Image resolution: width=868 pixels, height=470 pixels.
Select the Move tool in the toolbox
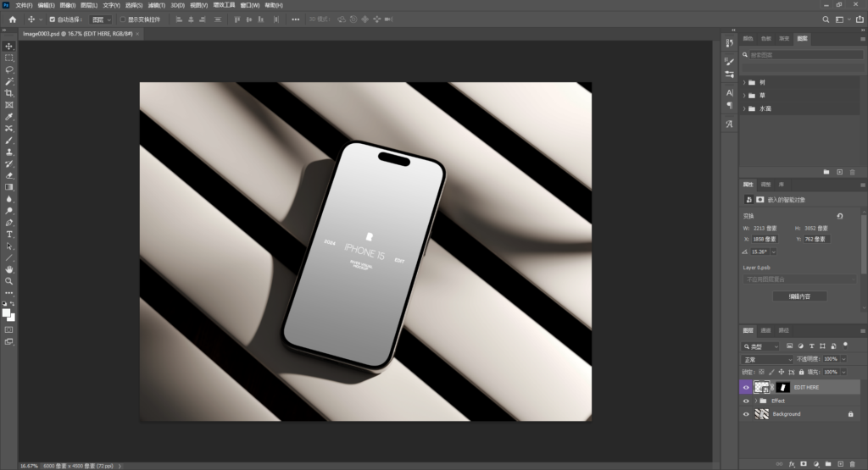pyautogui.click(x=8, y=47)
